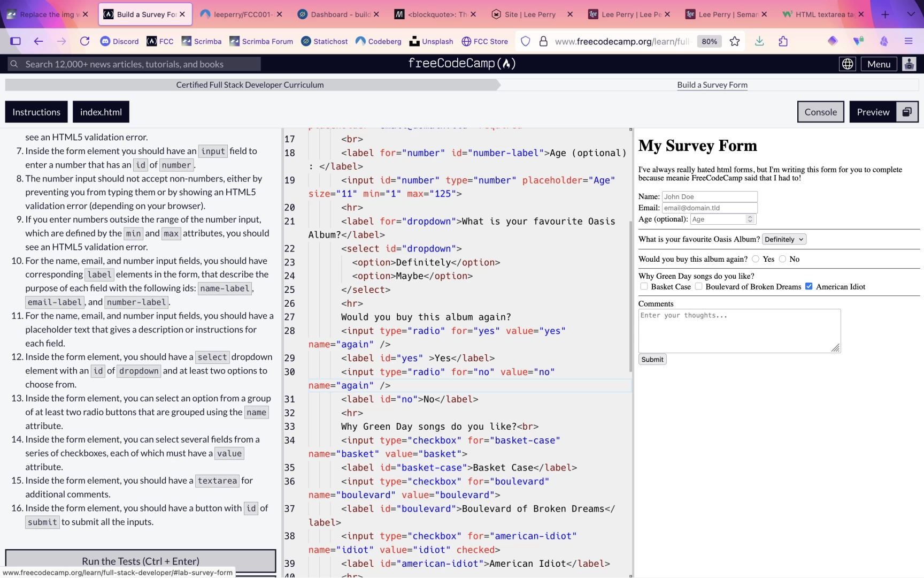924x578 pixels.
Task: Go back with the browser arrow
Action: click(x=38, y=41)
